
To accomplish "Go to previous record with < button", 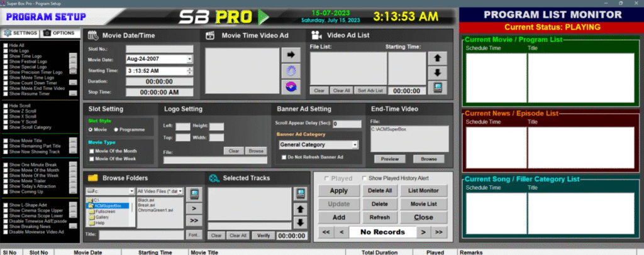I will pyautogui.click(x=341, y=232).
